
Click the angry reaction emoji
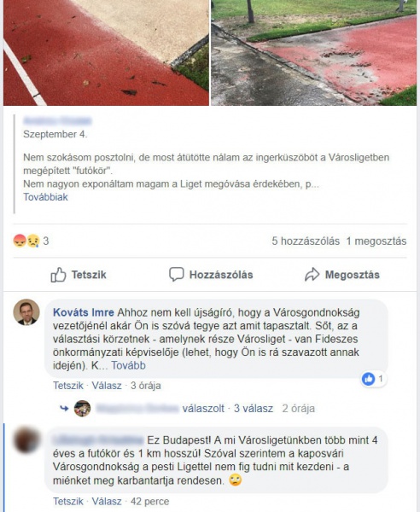[20, 241]
